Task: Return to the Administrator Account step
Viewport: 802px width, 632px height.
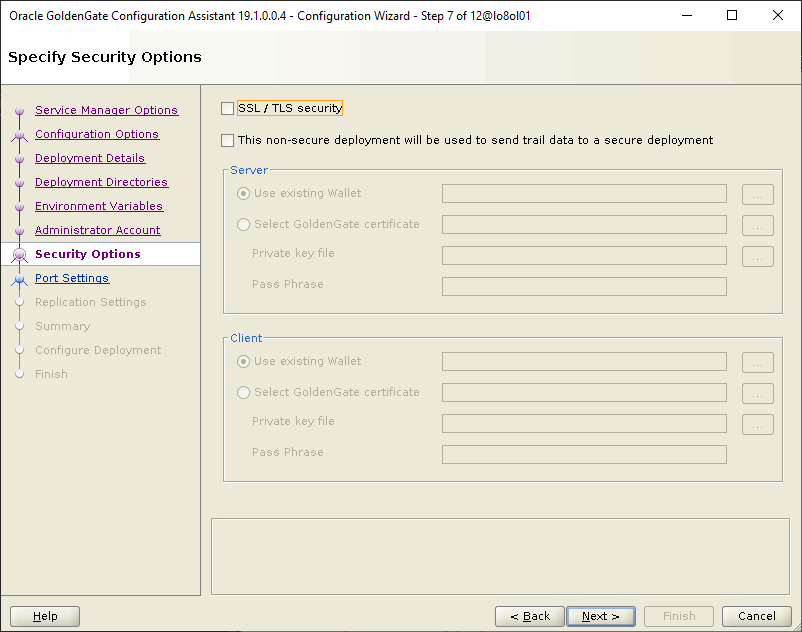Action: (x=97, y=230)
